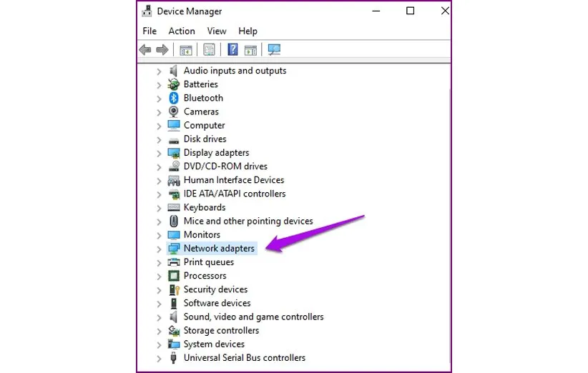
Task: Click the Back arrow in the toolbar
Action: click(145, 50)
